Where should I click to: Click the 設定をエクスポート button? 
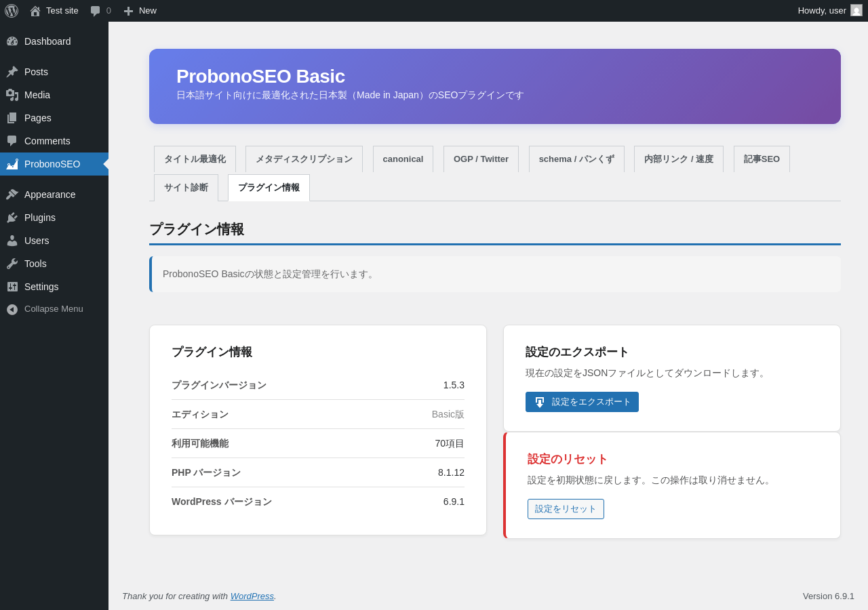click(582, 402)
